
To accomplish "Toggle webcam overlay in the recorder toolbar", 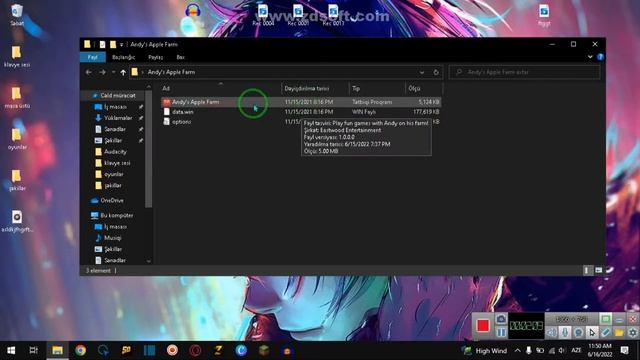I will pyautogui.click(x=578, y=333).
